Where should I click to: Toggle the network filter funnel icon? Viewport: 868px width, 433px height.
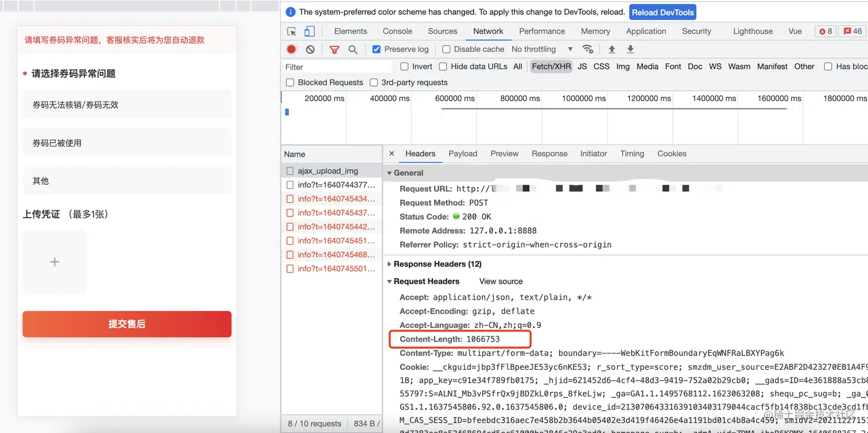(334, 49)
